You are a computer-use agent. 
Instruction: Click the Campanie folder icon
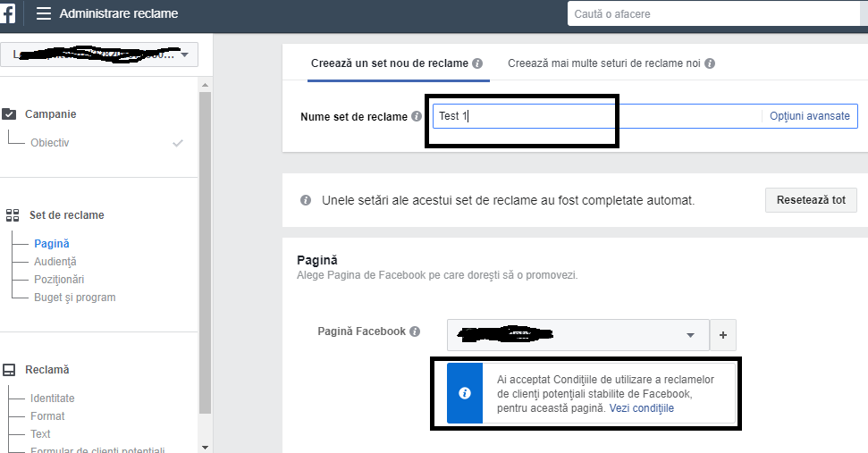coord(10,114)
